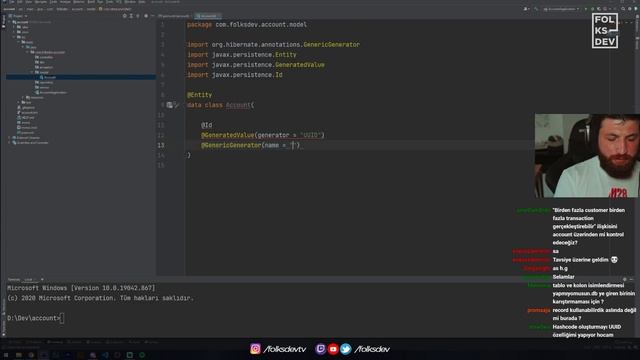
Task: Open IDE settings gear in top toolbar
Action: pos(630,9)
